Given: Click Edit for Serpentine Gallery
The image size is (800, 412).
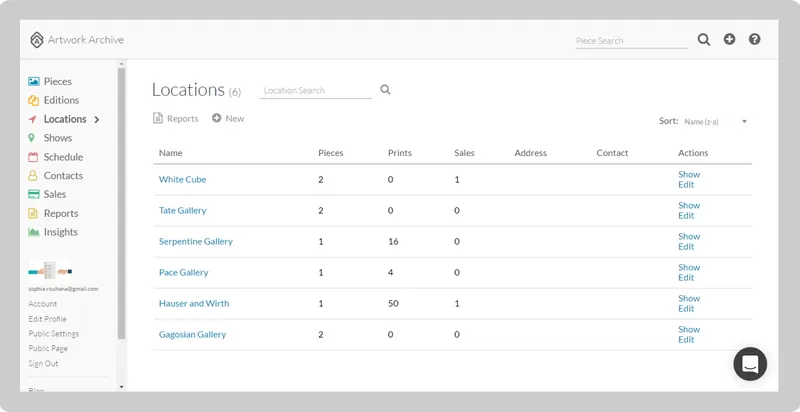Looking at the screenshot, I should pos(686,247).
